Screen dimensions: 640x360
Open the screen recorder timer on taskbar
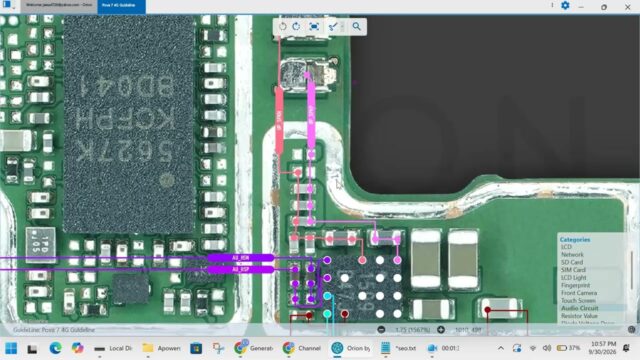click(443, 348)
